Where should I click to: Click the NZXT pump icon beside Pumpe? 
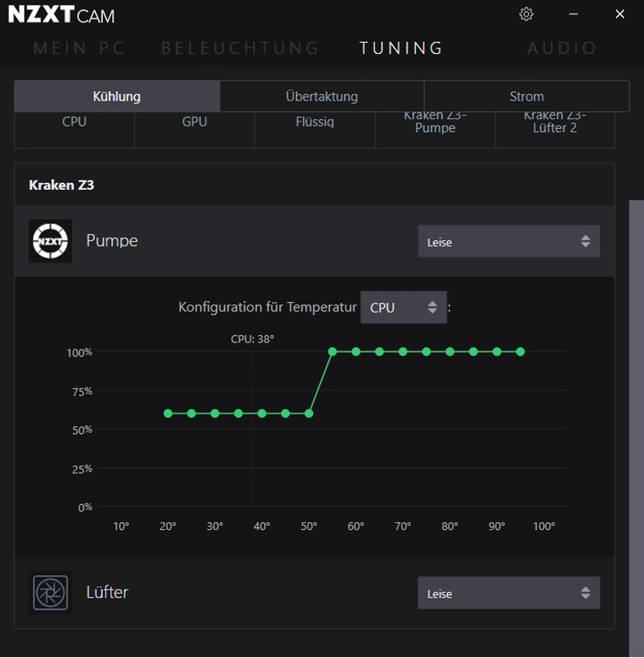[x=51, y=241]
